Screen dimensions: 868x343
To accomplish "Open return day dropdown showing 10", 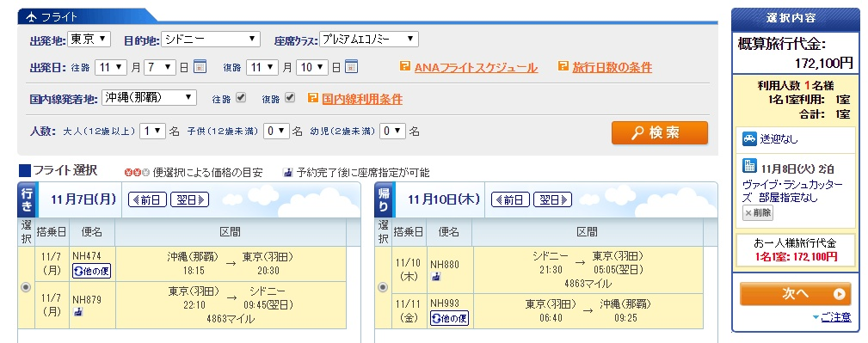I will [312, 68].
